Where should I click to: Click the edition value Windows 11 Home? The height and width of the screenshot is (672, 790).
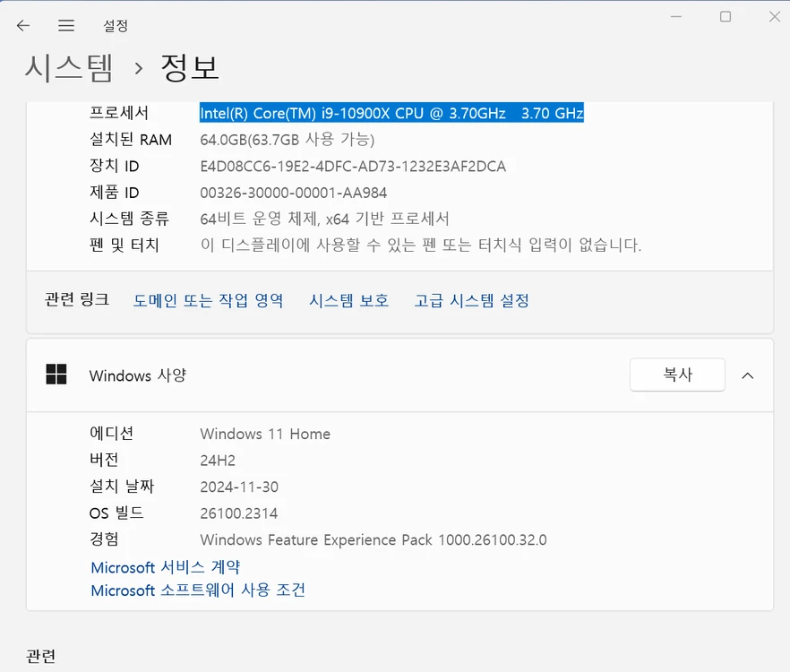265,434
